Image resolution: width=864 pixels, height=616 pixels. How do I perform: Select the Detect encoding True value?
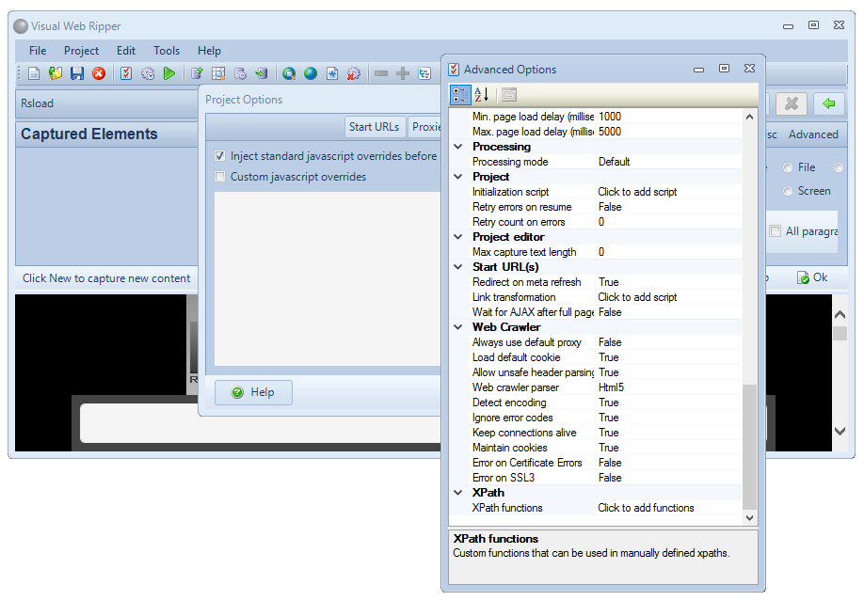[x=668, y=403]
